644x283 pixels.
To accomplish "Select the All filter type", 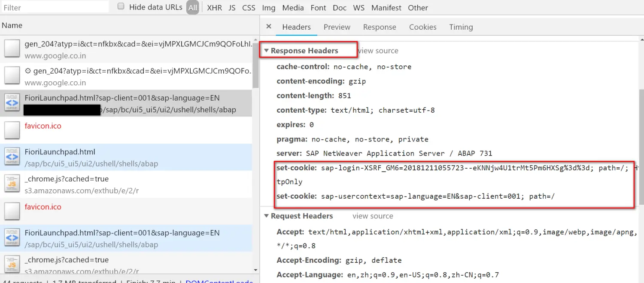I will click(x=193, y=7).
